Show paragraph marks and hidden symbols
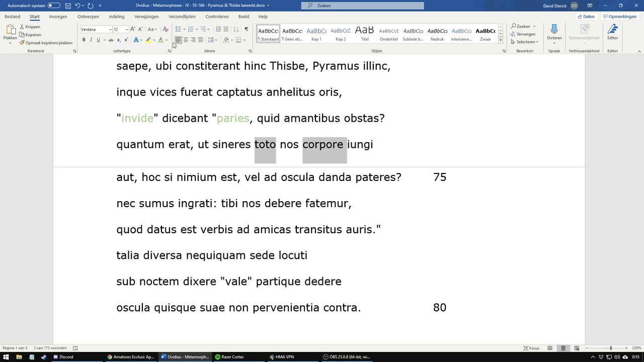Viewport: 644px width, 362px height. (246, 29)
